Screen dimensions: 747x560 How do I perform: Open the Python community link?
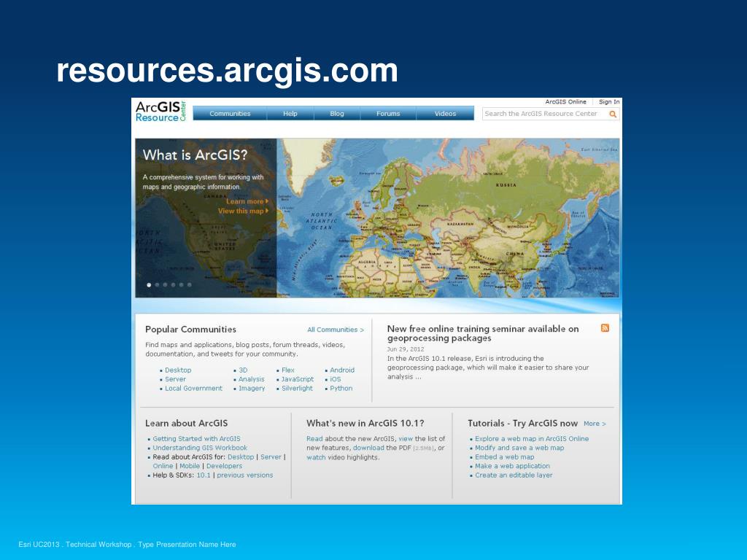click(341, 388)
